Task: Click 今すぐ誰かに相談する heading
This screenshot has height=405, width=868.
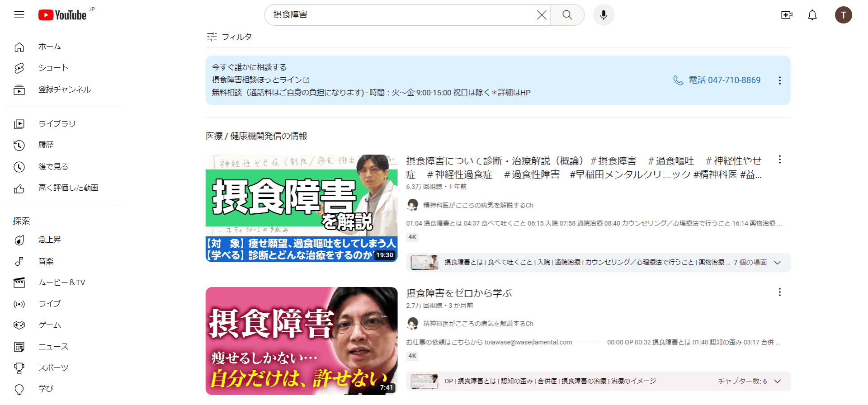Action: coord(249,67)
